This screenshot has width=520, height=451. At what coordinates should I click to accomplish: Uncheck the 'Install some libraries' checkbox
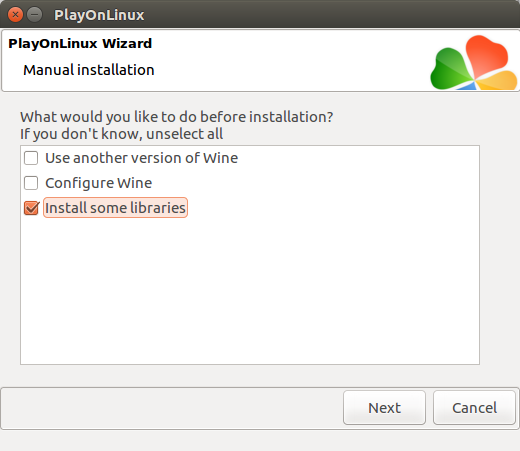[32, 208]
